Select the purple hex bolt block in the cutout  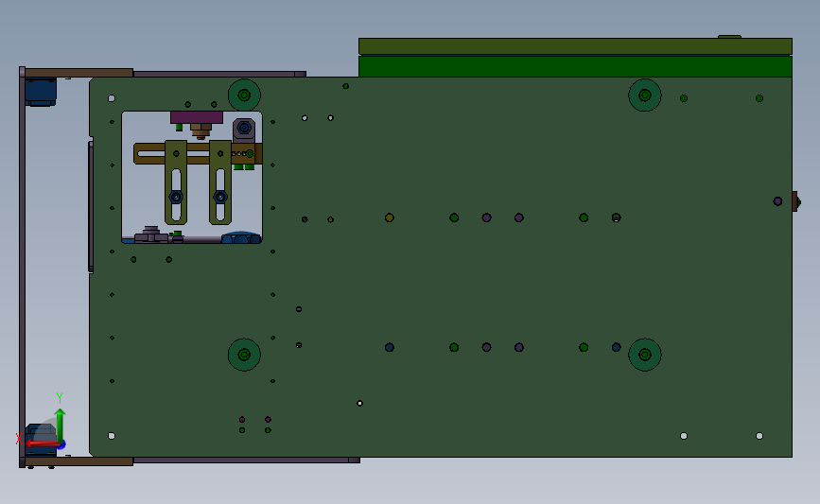pyautogui.click(x=244, y=129)
